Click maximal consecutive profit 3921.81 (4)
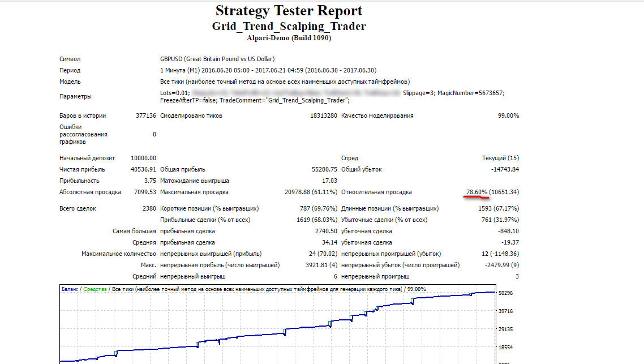Image resolution: width=644 pixels, height=364 pixels. [x=321, y=265]
